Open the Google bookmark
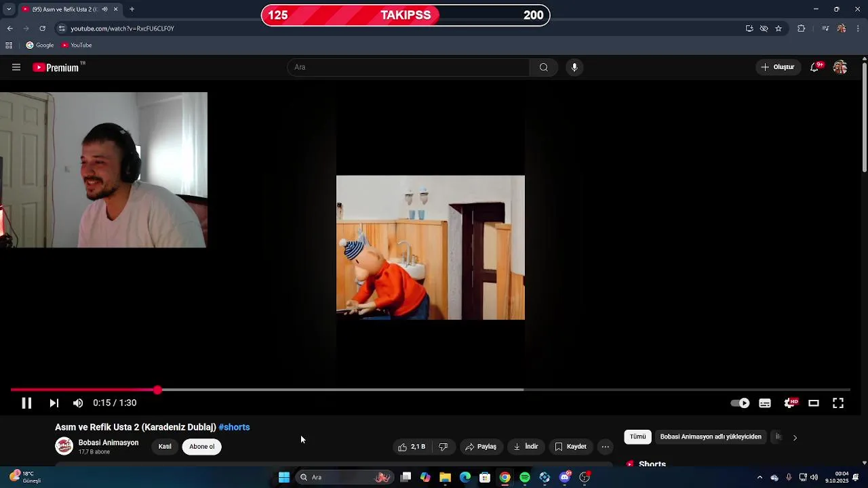This screenshot has width=868, height=488. coord(40,45)
